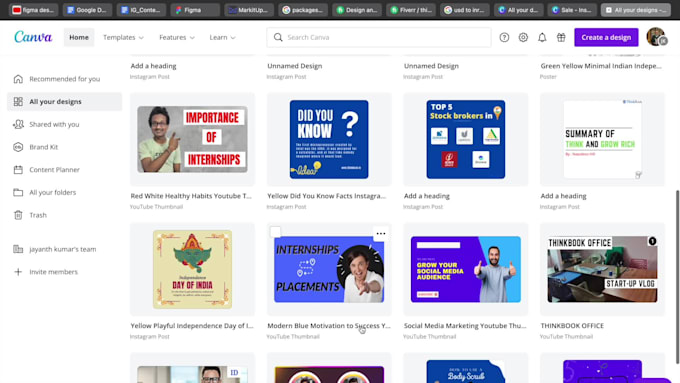Viewport: 680px width, 383px height.
Task: Click title Modern Blue Motivation to Success
Action: pyautogui.click(x=329, y=326)
